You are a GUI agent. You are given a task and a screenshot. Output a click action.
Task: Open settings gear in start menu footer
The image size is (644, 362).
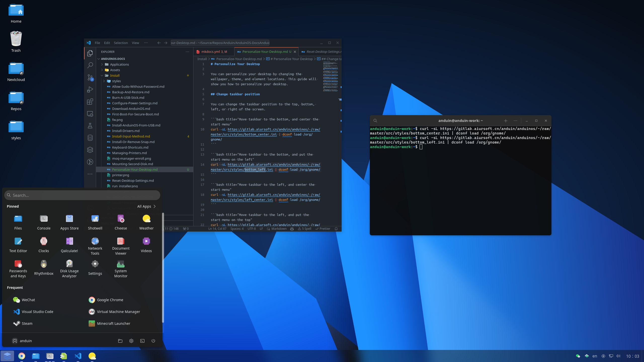tap(131, 341)
